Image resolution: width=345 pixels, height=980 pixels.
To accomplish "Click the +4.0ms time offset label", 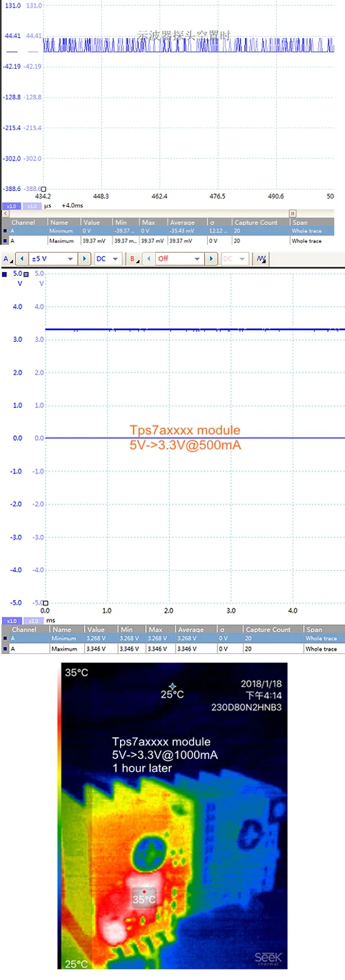I will (x=72, y=205).
